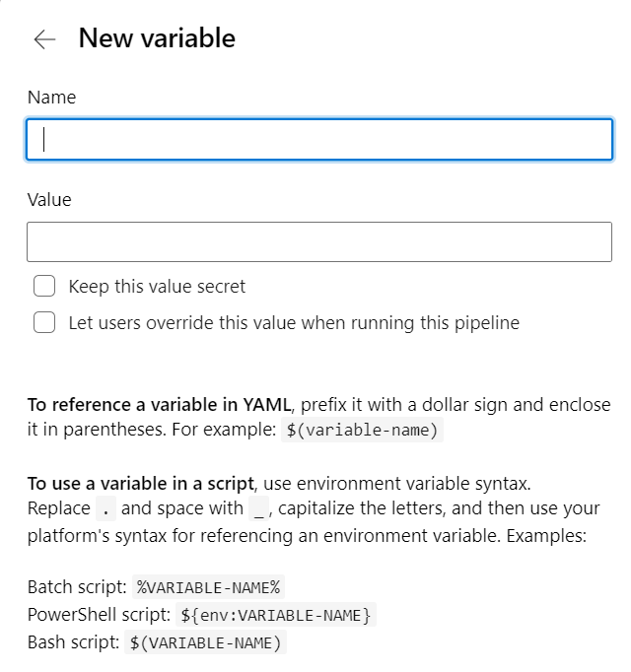Click the underscore character code snippet
Screen dimensions: 631x672
(x=258, y=508)
